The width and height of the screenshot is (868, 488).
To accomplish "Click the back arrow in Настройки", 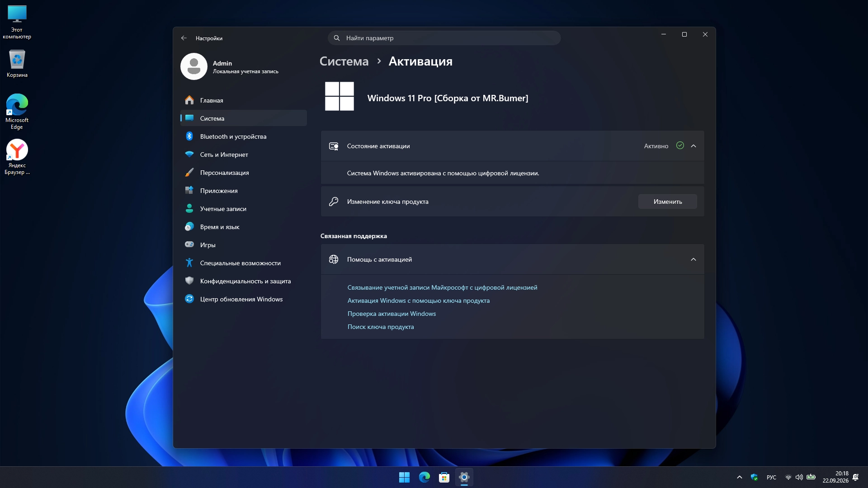I will (x=184, y=38).
